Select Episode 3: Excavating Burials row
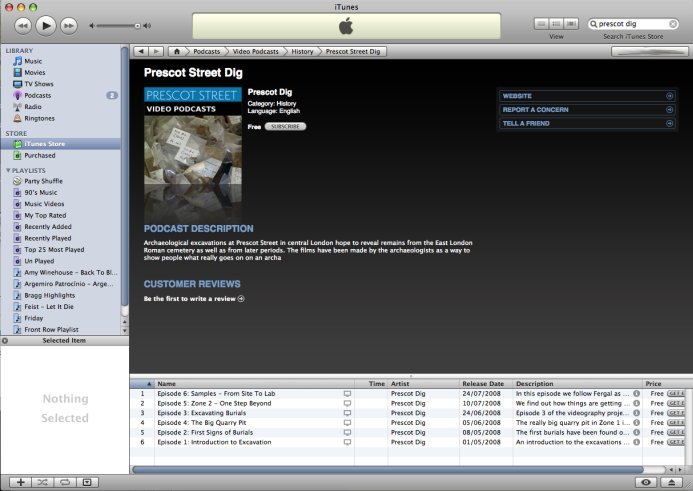This screenshot has width=693, height=491. click(x=407, y=413)
